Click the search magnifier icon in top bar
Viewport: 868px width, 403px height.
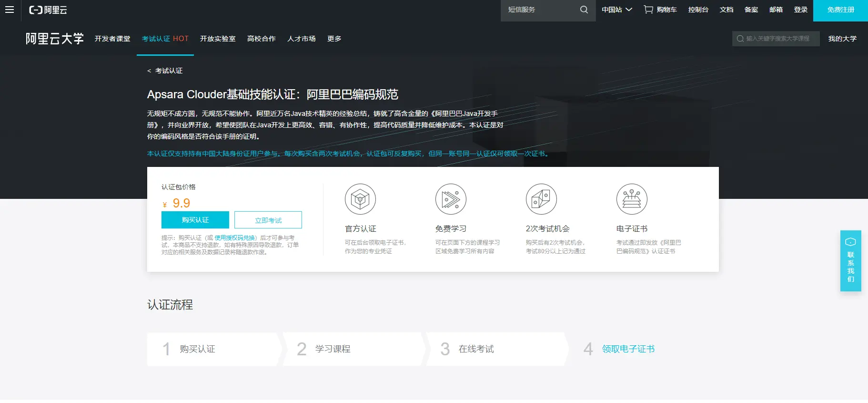584,10
